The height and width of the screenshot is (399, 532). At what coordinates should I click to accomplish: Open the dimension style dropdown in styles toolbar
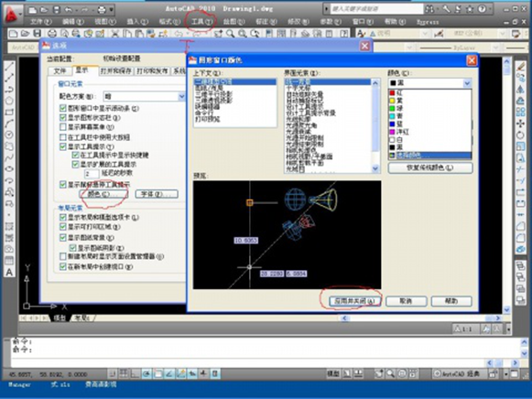coord(502,33)
